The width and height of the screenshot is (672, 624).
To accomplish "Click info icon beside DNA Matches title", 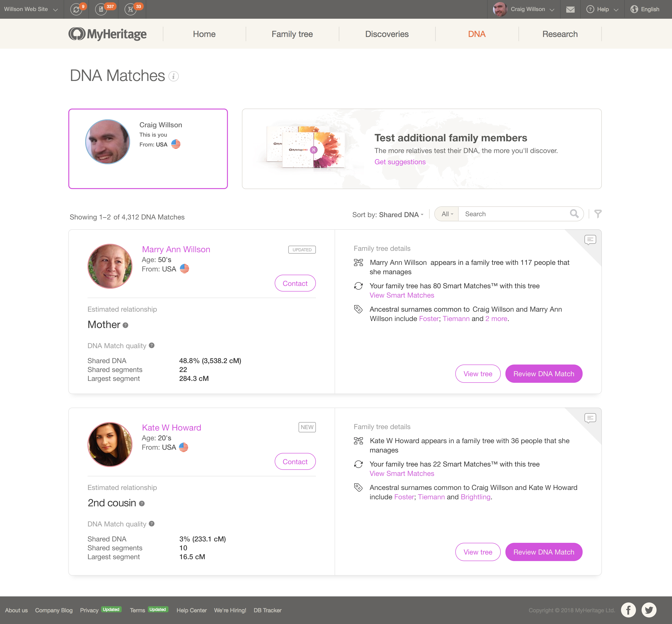I will [174, 76].
